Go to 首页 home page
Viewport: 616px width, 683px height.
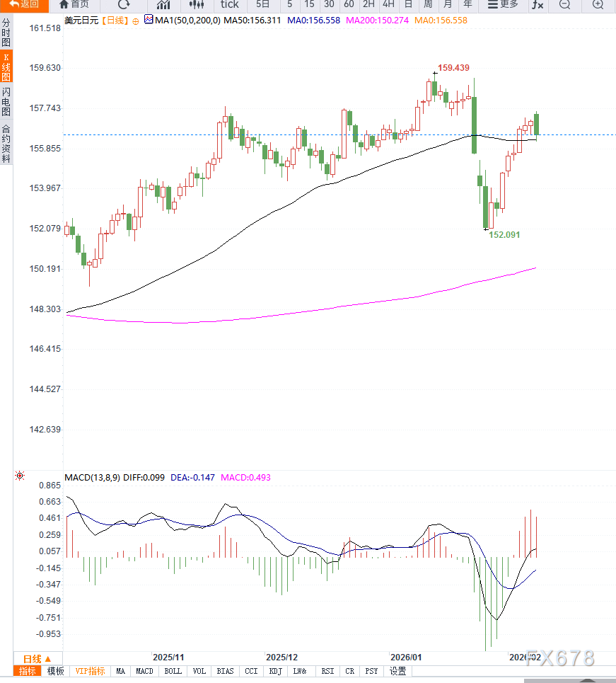(74, 5)
